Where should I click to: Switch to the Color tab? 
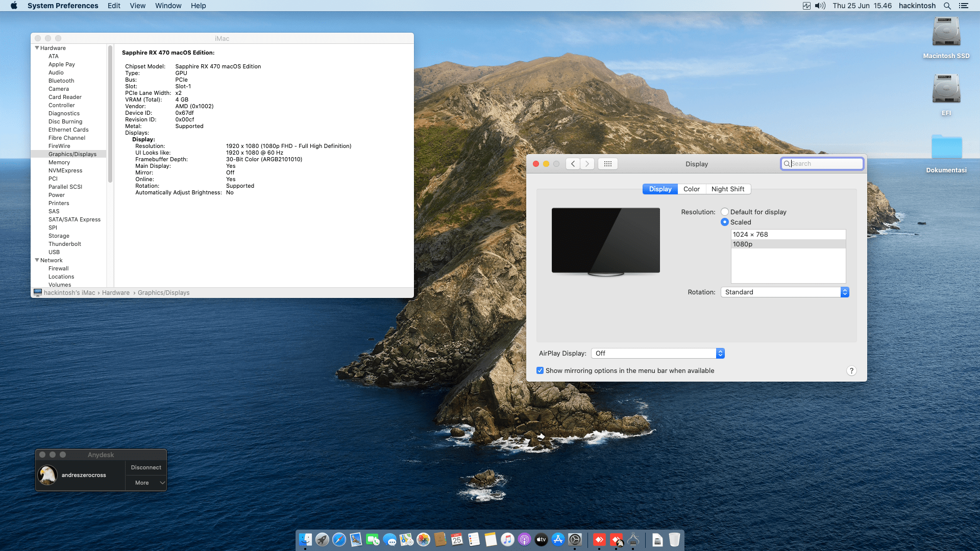692,189
